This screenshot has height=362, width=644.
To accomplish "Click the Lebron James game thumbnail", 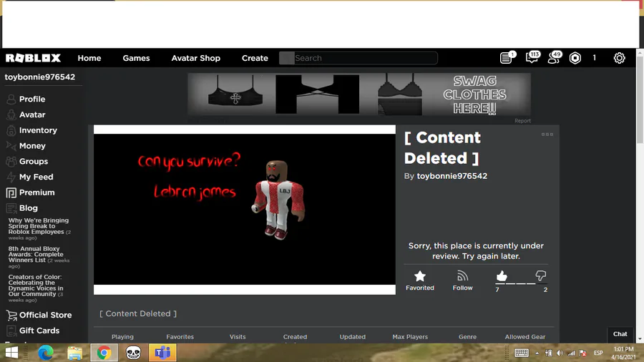I will 245,210.
